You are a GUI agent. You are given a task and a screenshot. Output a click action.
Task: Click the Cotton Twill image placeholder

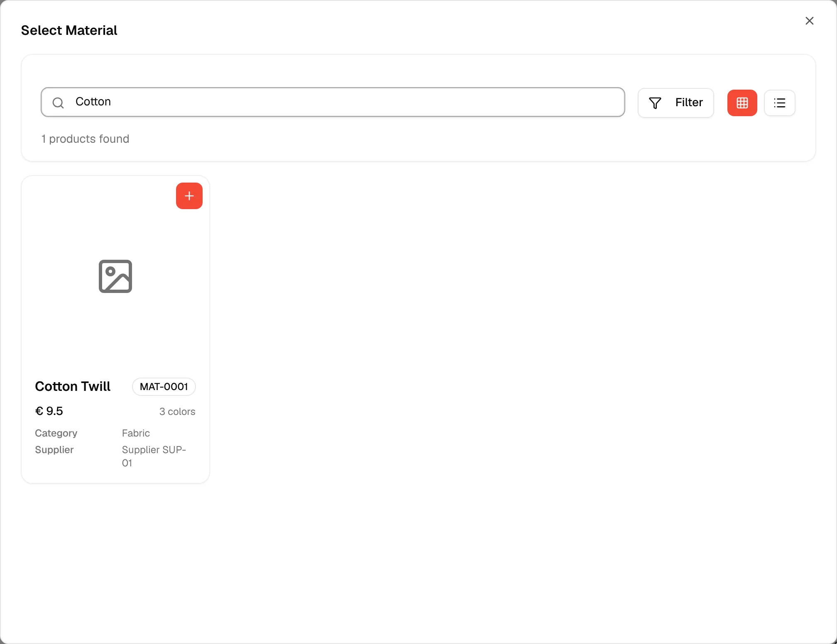coord(115,276)
